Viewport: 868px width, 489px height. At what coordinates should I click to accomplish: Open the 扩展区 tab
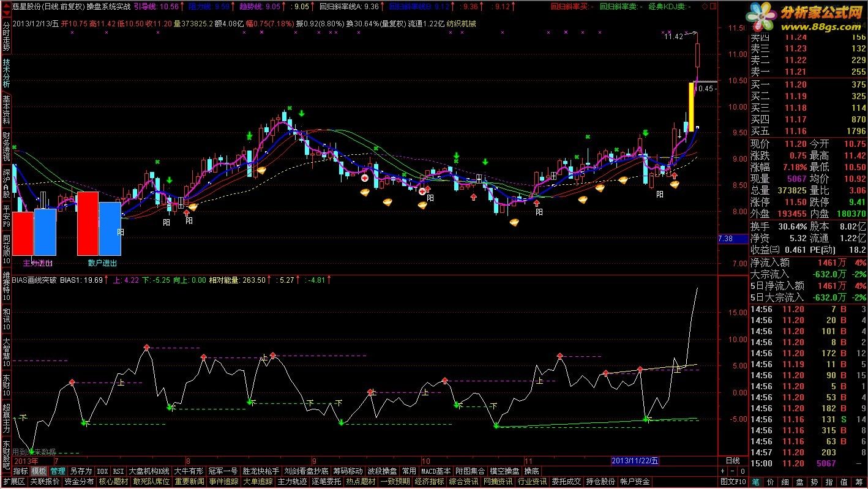(13, 482)
